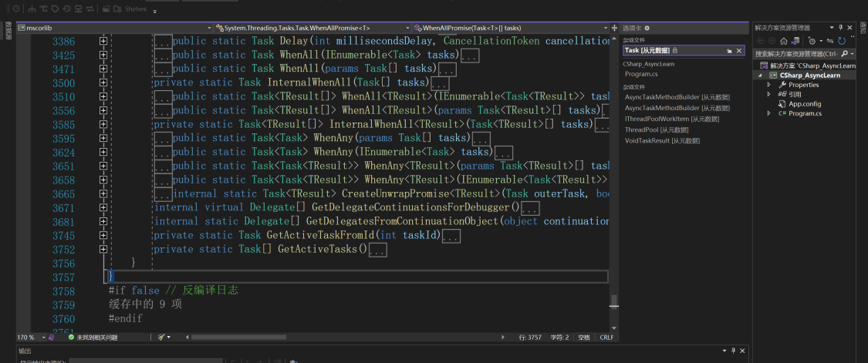
Task: Open VoidTaskResult [从元数据] tab
Action: point(662,141)
